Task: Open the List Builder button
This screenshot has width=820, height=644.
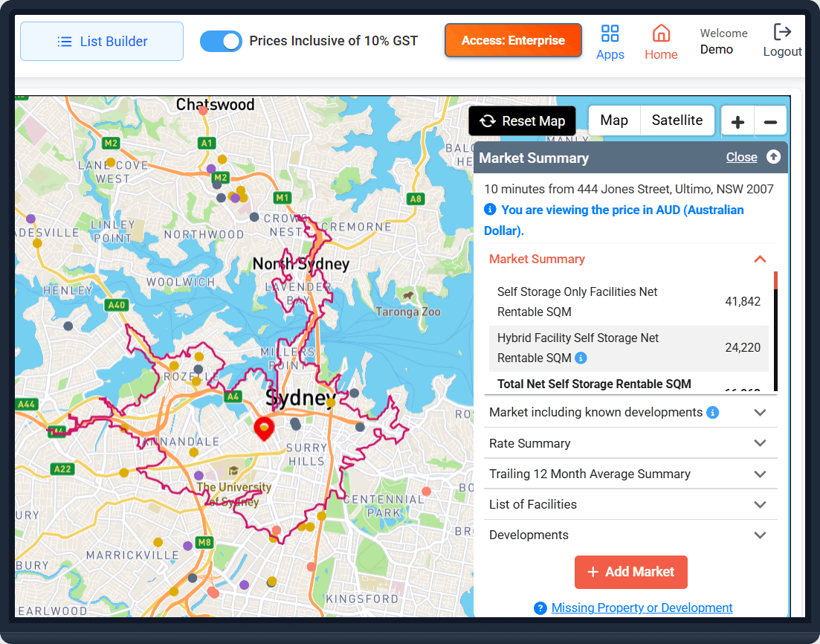Action: tap(102, 42)
